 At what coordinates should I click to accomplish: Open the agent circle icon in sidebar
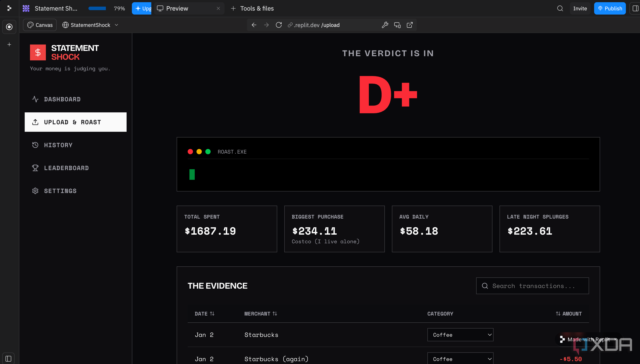9,27
